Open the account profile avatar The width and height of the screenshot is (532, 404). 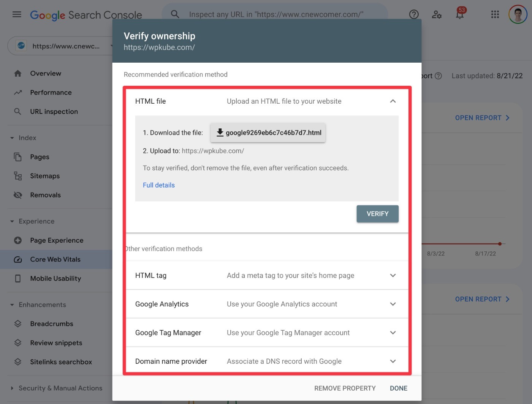[x=518, y=14]
